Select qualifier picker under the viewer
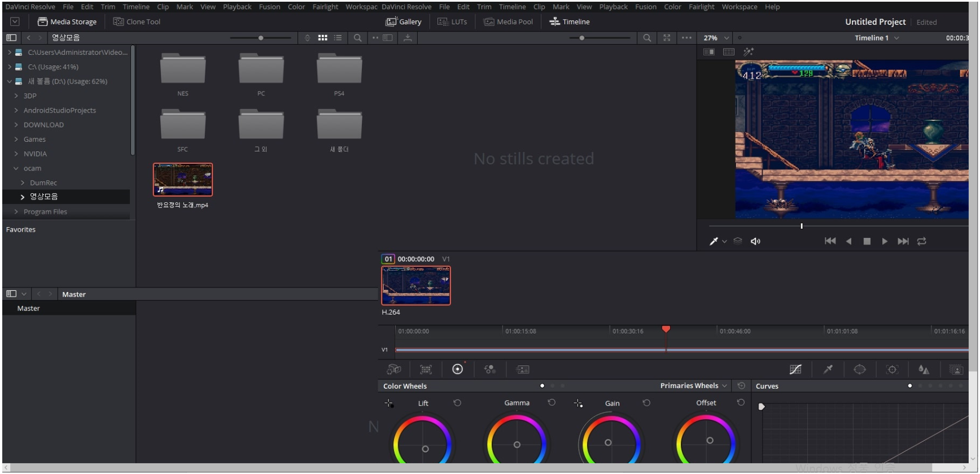Viewport: 980px width, 474px height. 714,241
